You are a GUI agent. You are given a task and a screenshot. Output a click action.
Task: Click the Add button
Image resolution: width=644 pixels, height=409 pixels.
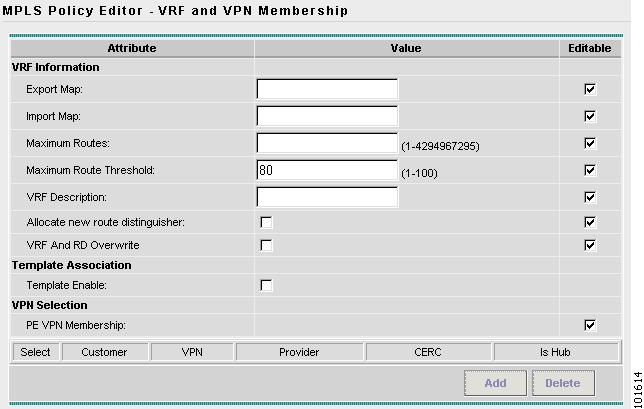pos(495,383)
